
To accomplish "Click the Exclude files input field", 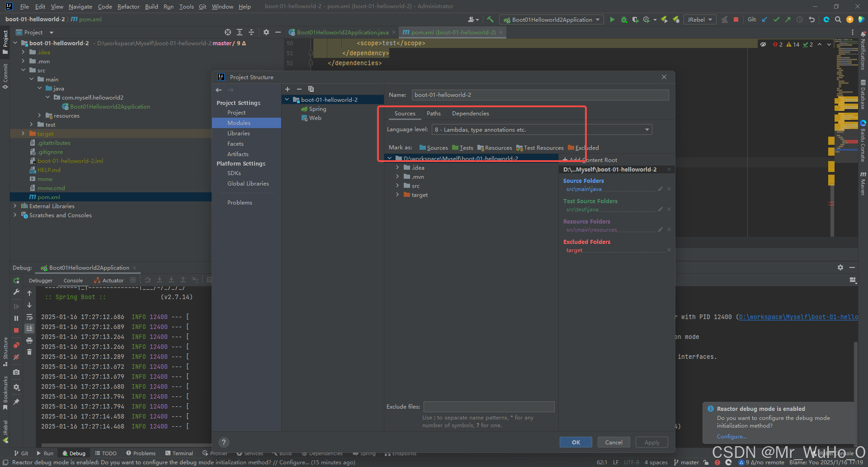I will pyautogui.click(x=489, y=407).
